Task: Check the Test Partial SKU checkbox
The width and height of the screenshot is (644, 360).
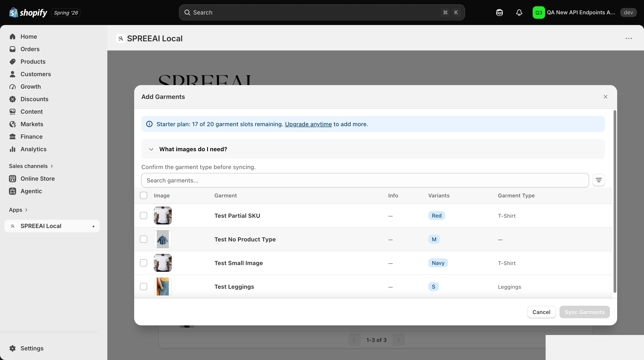Action: coord(144,216)
